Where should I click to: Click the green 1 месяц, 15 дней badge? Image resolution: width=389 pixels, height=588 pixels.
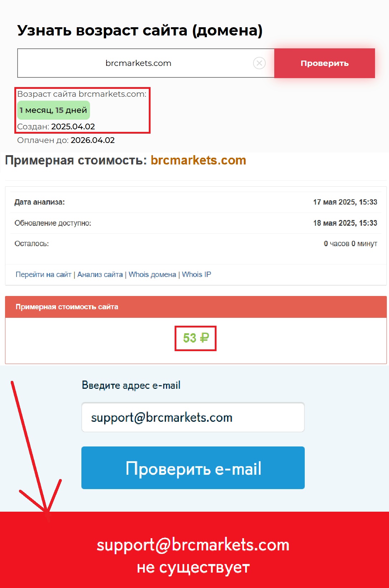click(53, 110)
